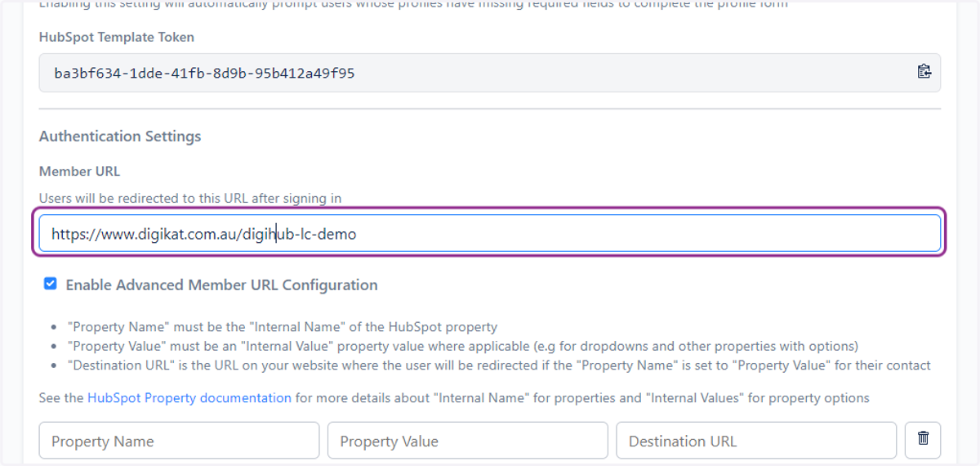The height and width of the screenshot is (466, 980).
Task: Click the HubSpot Template Token label
Action: tap(117, 37)
